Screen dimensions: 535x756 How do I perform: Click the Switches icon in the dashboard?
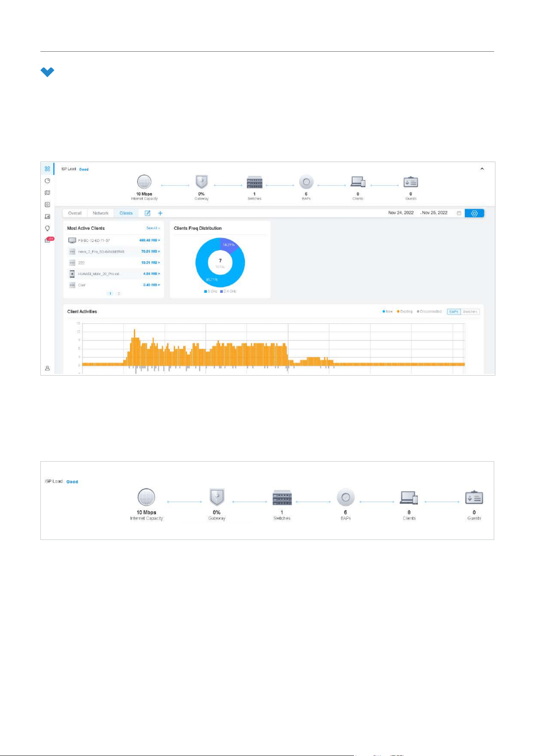[x=255, y=183]
